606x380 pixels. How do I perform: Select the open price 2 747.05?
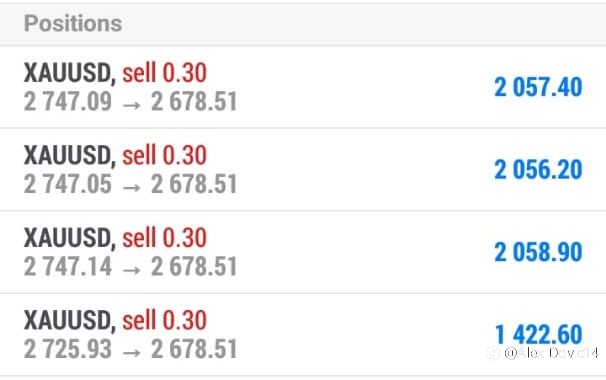68,184
